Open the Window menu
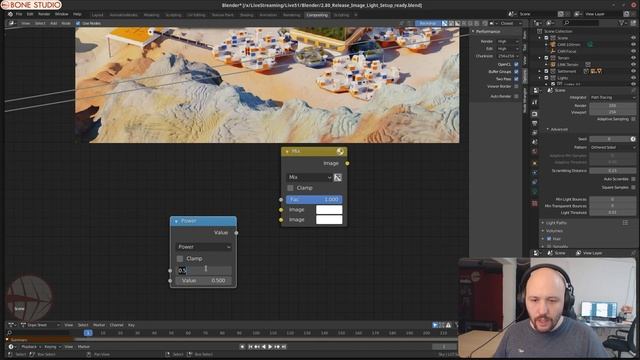Screen dimensions: 640x360 [62, 14]
